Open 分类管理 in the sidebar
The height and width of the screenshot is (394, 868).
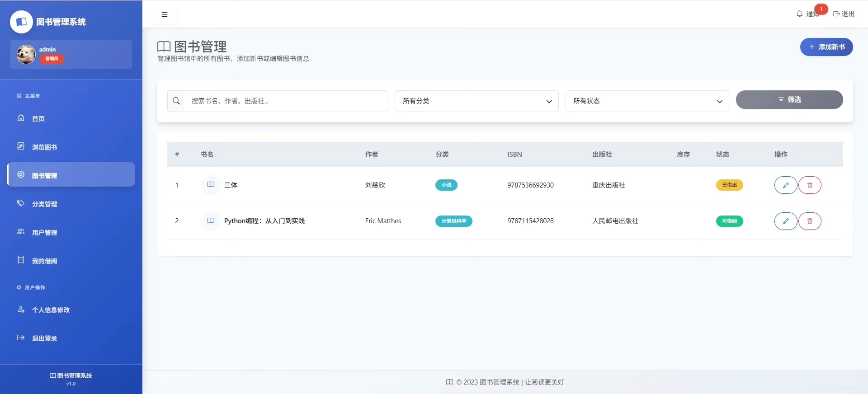click(x=71, y=204)
